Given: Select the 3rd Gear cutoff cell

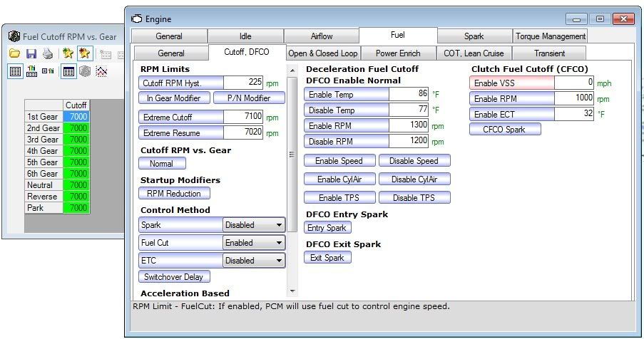Looking at the screenshot, I should (x=76, y=140).
